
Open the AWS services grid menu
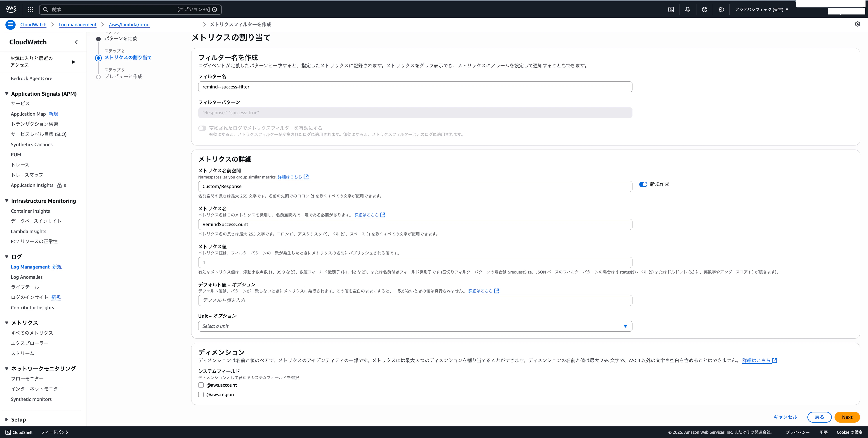click(30, 10)
